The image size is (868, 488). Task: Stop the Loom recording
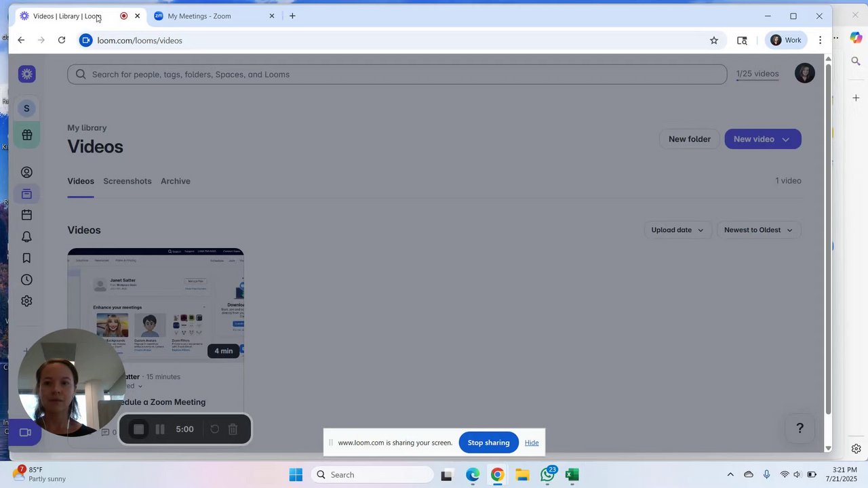138,429
